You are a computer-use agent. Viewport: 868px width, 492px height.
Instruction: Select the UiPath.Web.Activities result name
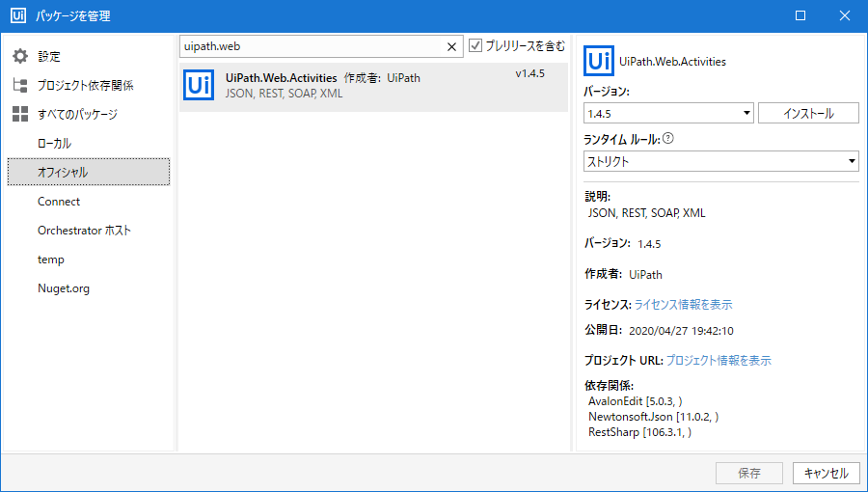point(282,78)
